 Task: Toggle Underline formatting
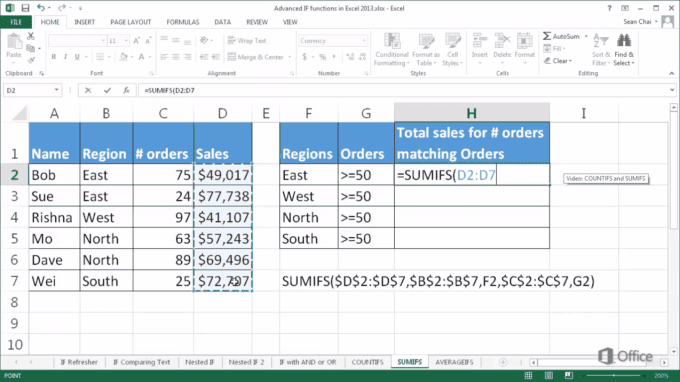click(77, 57)
